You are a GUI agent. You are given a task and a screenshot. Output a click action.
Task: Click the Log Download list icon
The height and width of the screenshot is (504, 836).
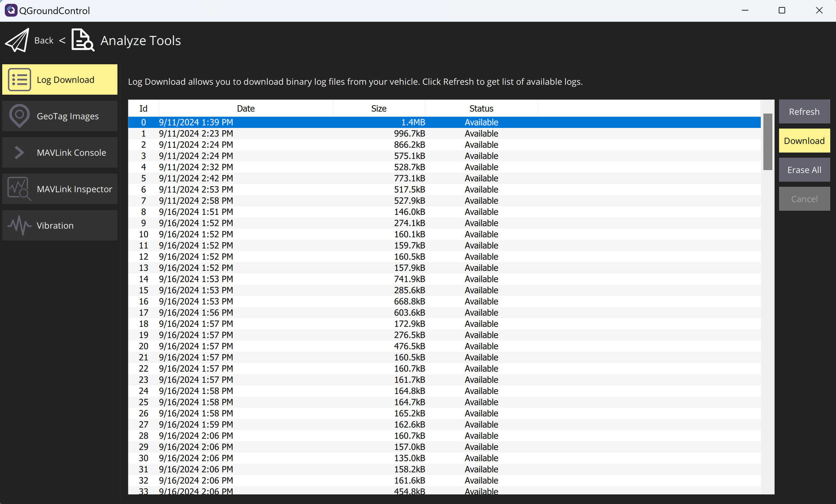(19, 80)
